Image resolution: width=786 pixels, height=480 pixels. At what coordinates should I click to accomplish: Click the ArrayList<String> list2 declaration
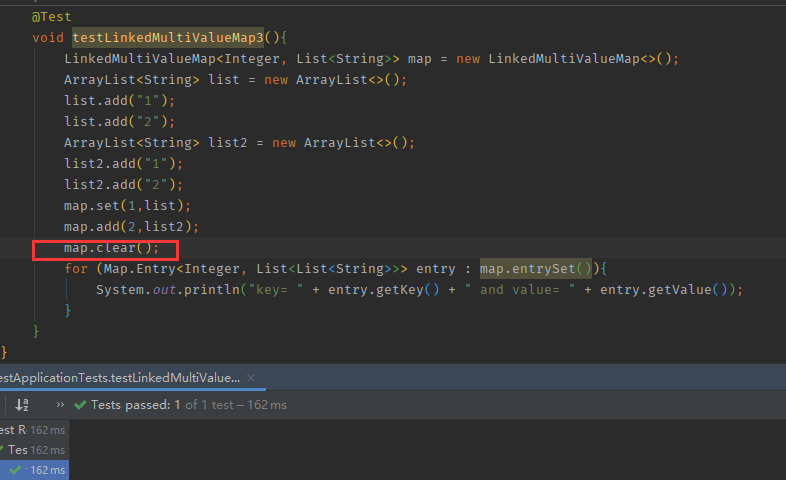click(239, 143)
